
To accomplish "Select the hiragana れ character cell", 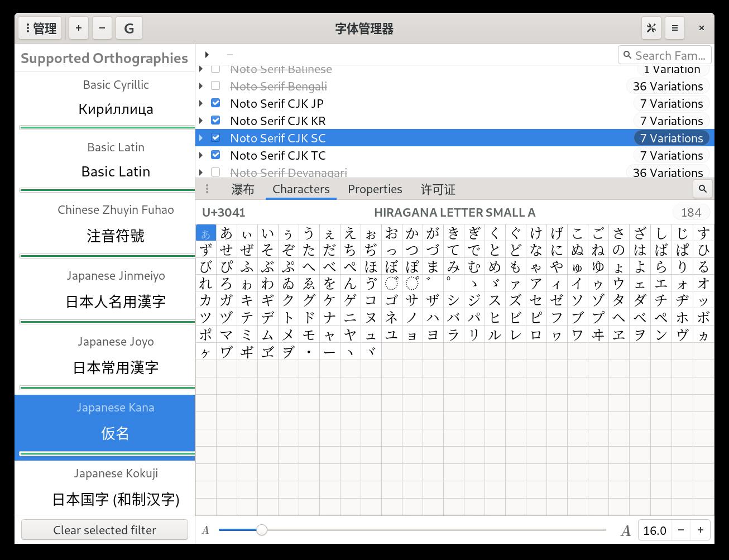I will 206,283.
